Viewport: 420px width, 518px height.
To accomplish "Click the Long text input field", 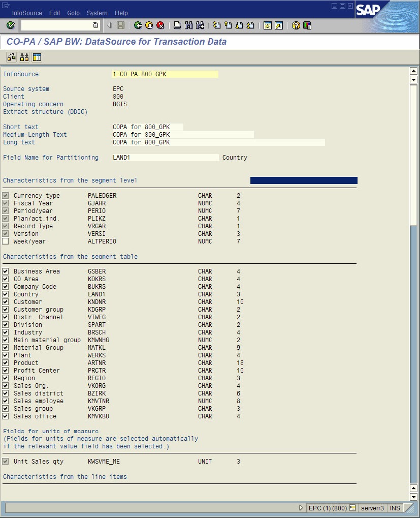I will pos(218,142).
